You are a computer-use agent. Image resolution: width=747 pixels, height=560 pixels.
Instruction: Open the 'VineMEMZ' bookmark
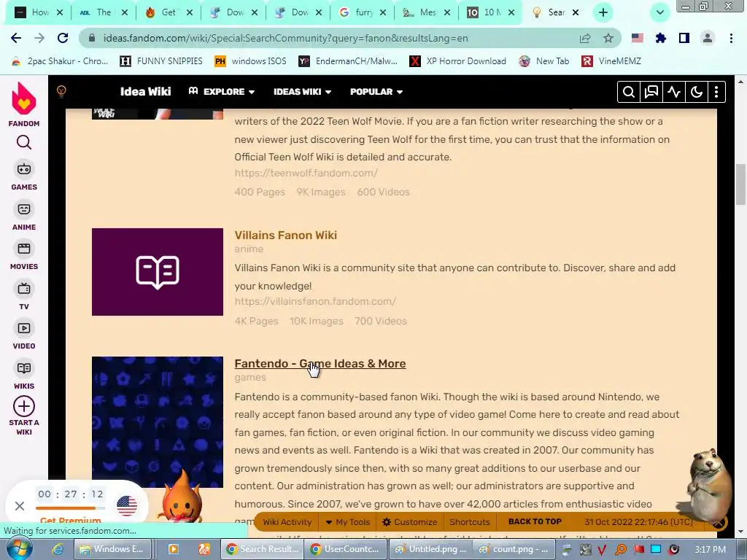click(x=612, y=61)
